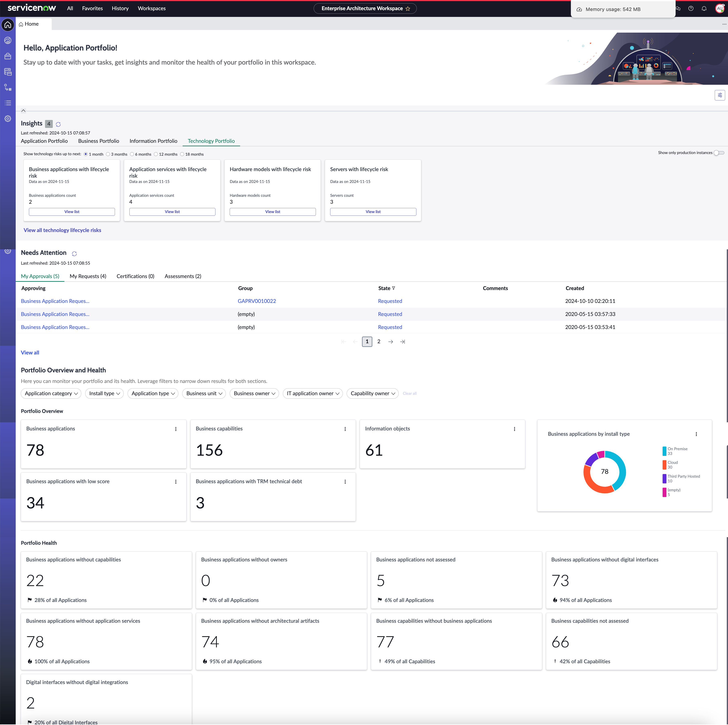Open View all technology lifecycle risks
Viewport: 728px width, 725px height.
point(63,230)
